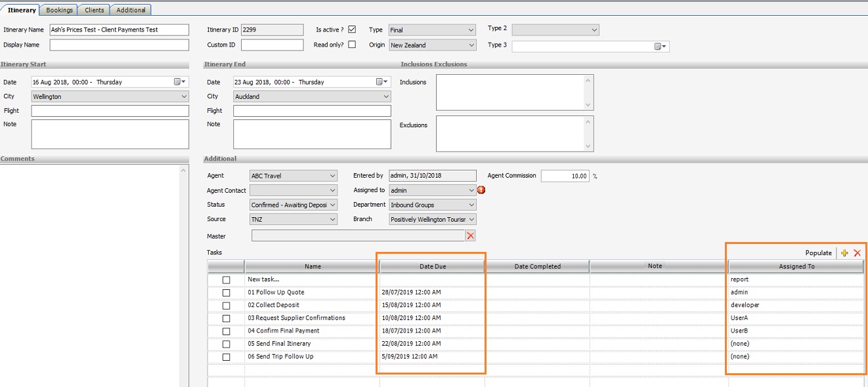This screenshot has height=387, width=868.
Task: Click the yellow plus add task icon
Action: tap(844, 253)
